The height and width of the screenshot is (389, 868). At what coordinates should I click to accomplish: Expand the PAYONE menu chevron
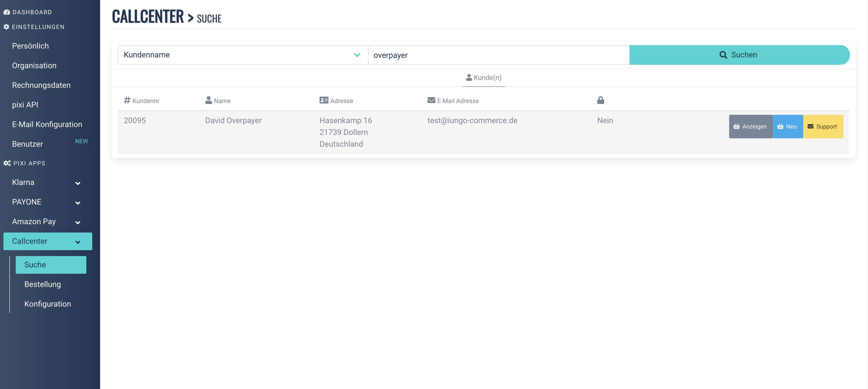point(78,203)
